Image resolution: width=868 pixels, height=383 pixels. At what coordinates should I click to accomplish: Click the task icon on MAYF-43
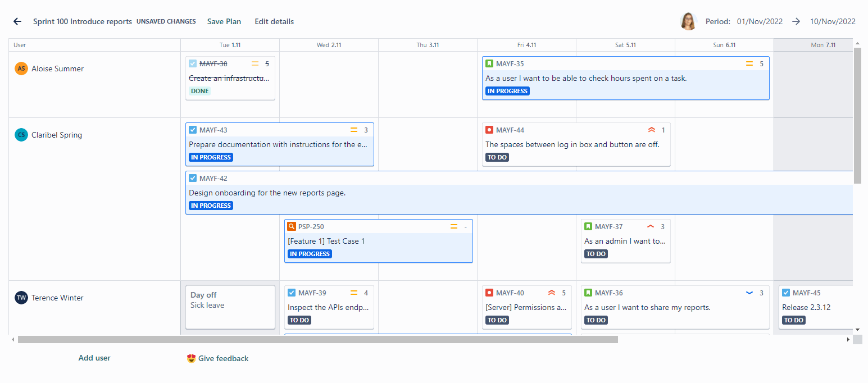click(193, 130)
